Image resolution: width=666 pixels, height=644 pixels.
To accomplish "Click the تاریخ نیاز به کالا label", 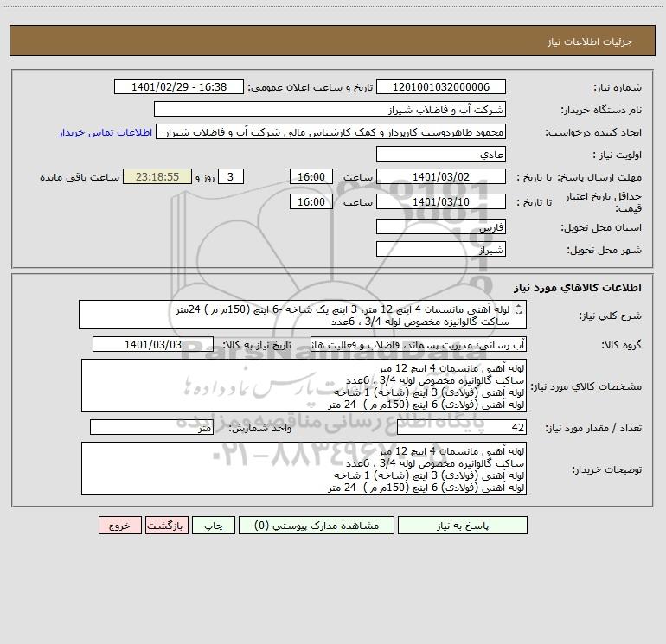I will [x=257, y=346].
